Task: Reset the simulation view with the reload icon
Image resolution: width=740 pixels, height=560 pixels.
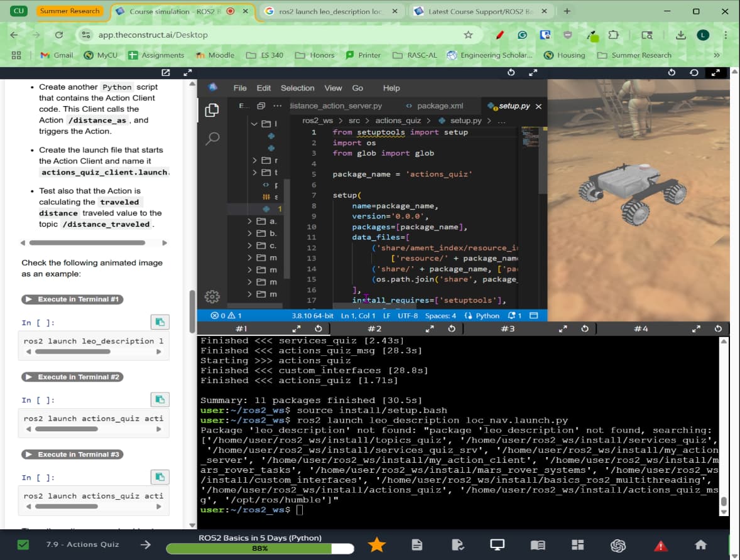Action: pyautogui.click(x=672, y=72)
